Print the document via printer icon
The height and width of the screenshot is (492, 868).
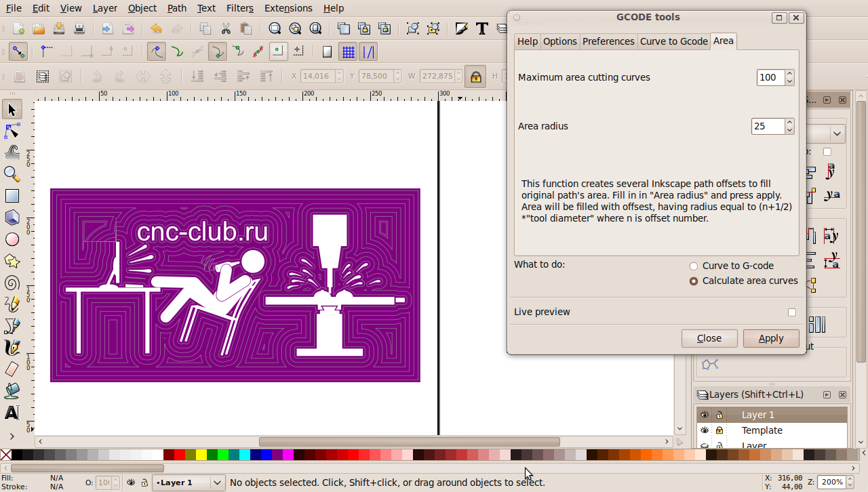click(x=79, y=28)
